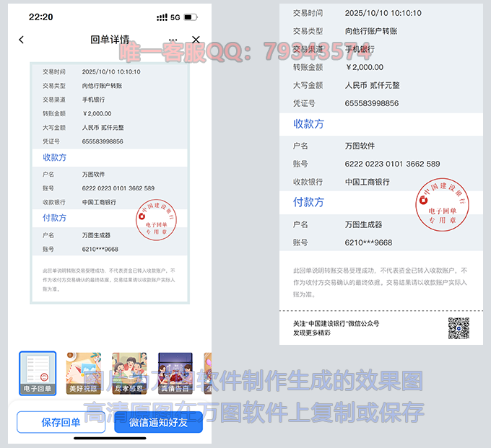491x448 pixels.
Task: Tap the 付款方 section header on phone
Action: (54, 218)
